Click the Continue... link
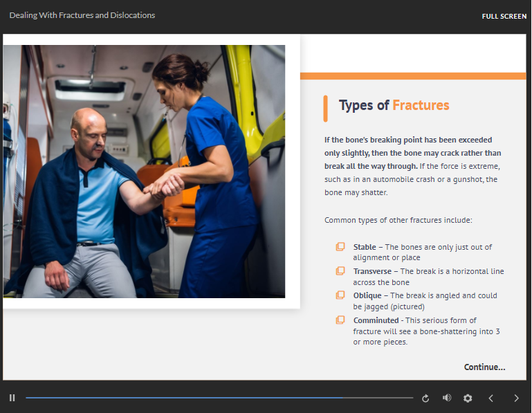 [484, 367]
